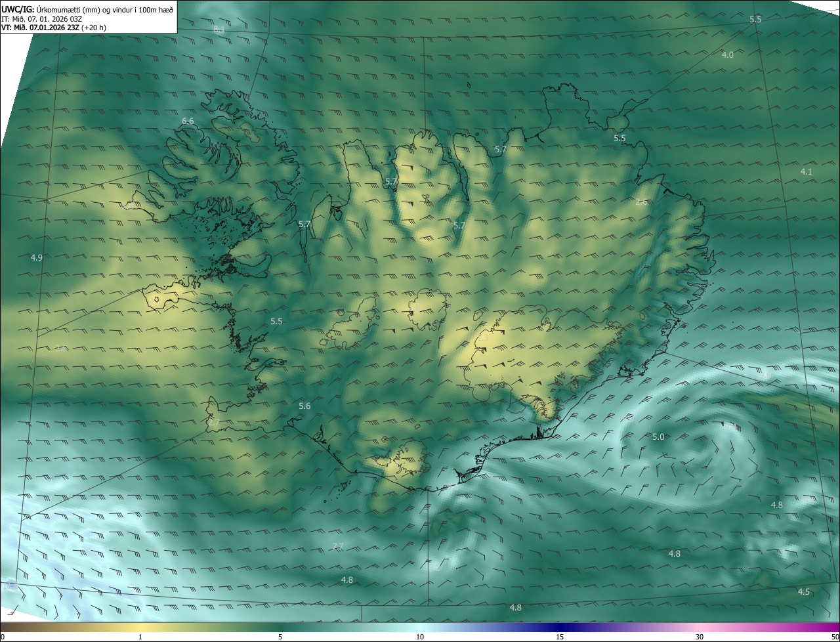Click the 4.5 value label
840x642 pixels.
(x=803, y=592)
